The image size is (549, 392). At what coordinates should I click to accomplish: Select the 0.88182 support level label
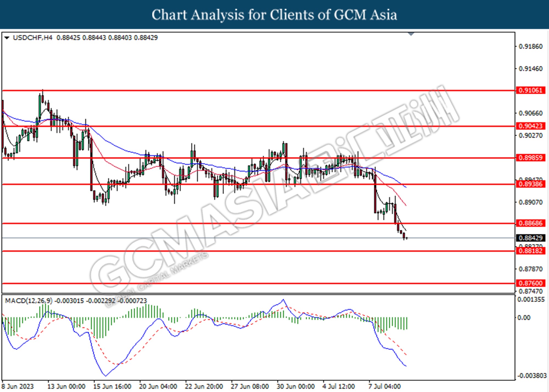point(531,251)
